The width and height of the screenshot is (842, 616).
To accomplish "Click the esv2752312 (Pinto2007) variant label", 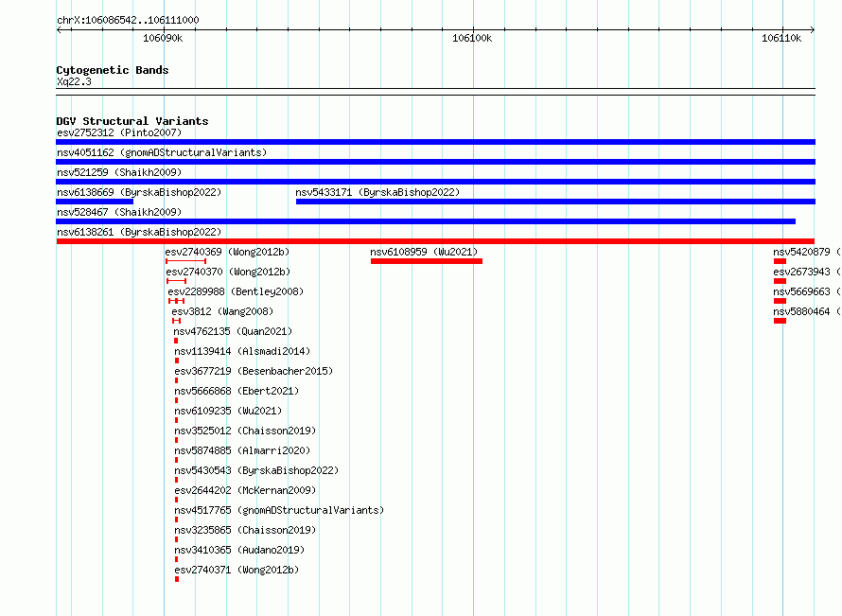I will tap(119, 132).
